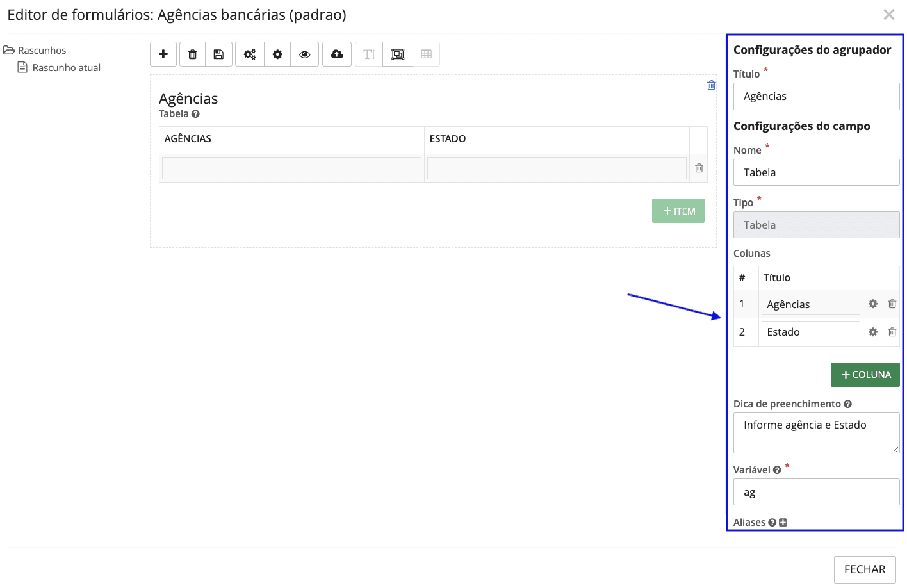This screenshot has width=907, height=588.
Task: Select Rascunho atual in the tree
Action: coord(66,68)
